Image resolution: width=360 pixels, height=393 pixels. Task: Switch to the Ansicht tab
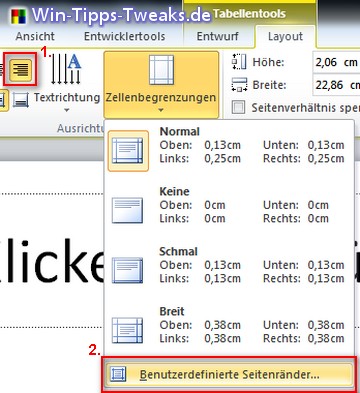pyautogui.click(x=35, y=36)
